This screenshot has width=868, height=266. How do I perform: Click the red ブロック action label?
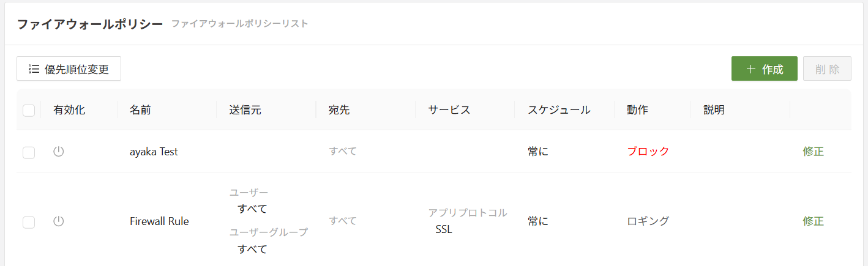point(648,152)
